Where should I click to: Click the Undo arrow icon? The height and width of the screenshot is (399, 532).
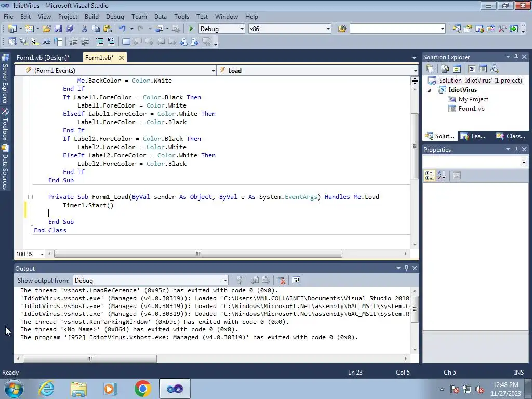[123, 29]
